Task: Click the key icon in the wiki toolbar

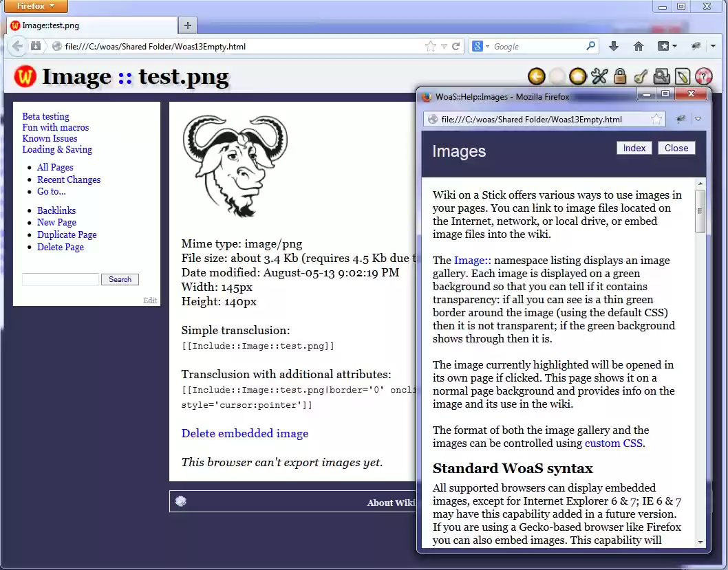Action: click(641, 76)
